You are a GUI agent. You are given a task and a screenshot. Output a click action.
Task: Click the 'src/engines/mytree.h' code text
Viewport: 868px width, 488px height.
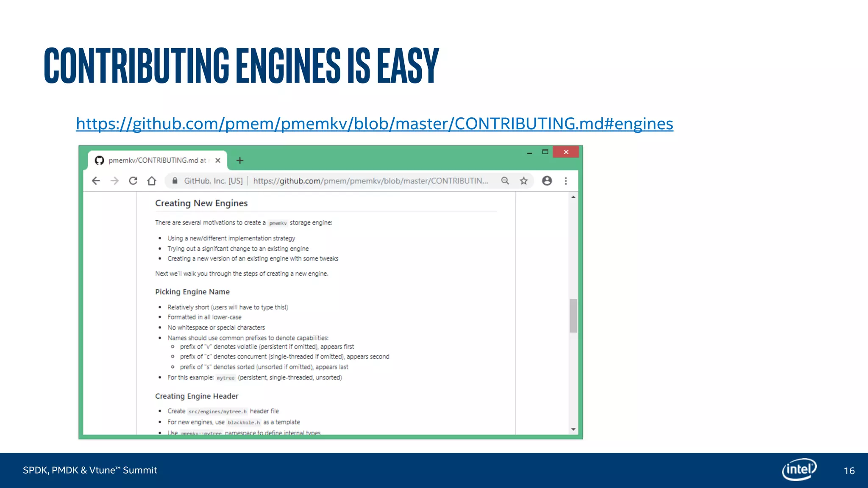[217, 411]
